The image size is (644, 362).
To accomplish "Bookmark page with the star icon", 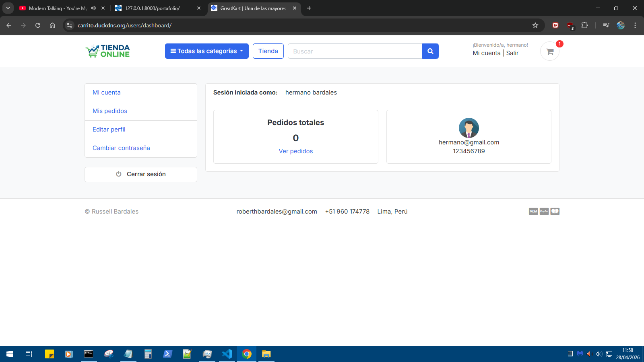I will pyautogui.click(x=535, y=25).
